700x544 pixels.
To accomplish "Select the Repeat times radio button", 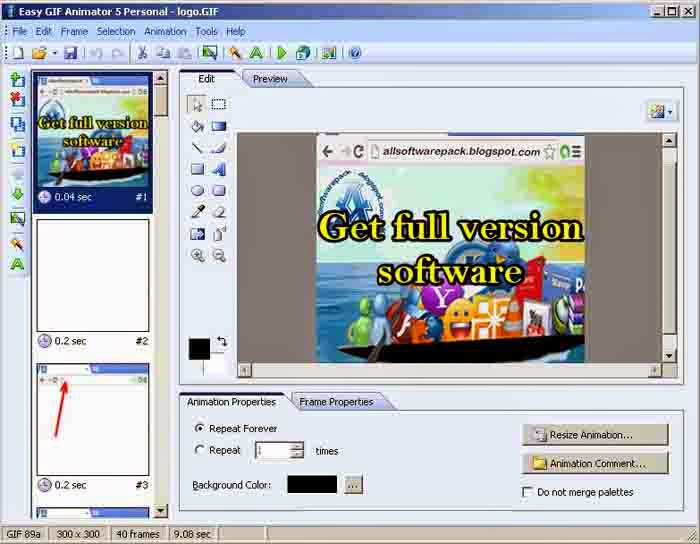I will click(200, 450).
